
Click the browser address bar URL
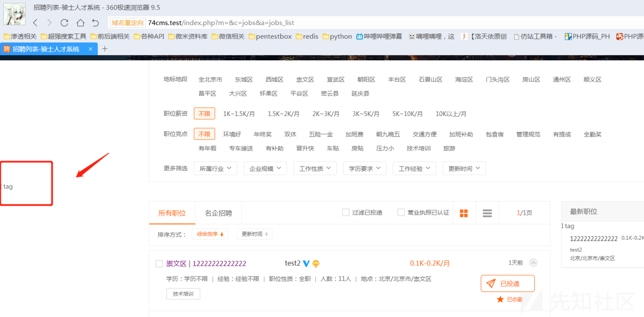click(x=221, y=23)
